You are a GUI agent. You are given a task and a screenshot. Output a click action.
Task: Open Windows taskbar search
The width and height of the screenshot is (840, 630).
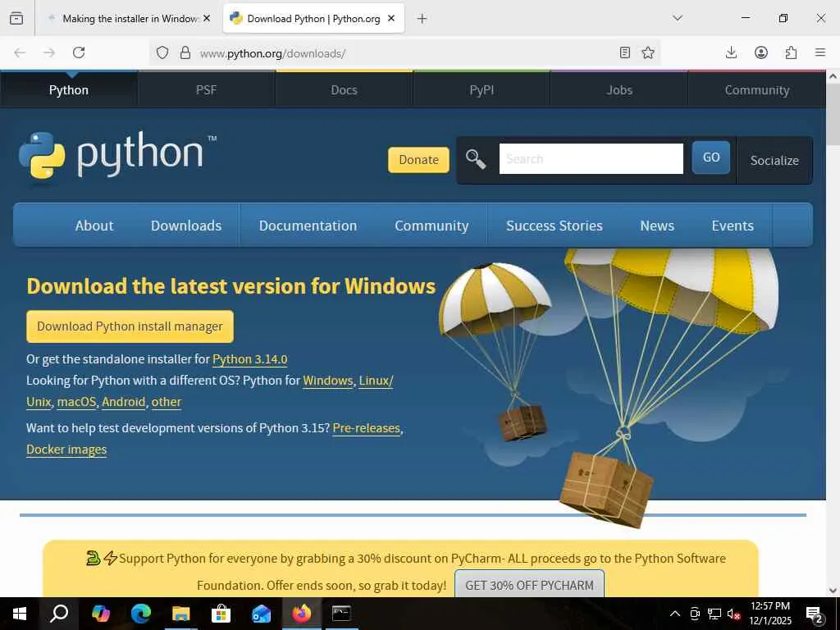59,614
